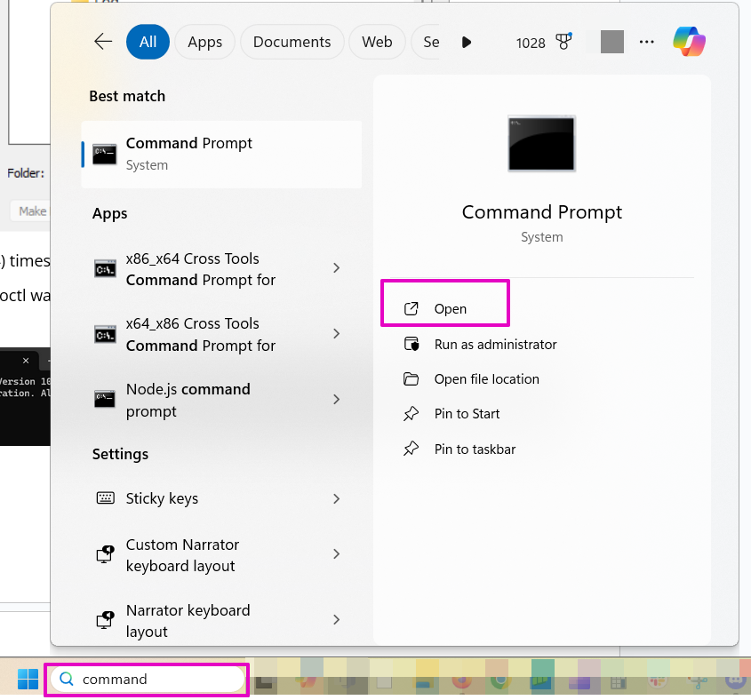Click the Command Prompt icon in best match
Screen dimensions: 751x700
104,155
